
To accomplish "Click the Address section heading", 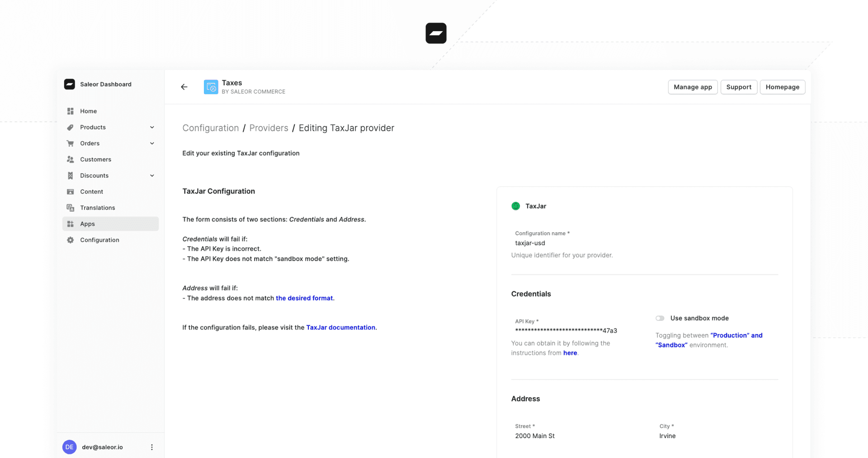I will pos(525,399).
